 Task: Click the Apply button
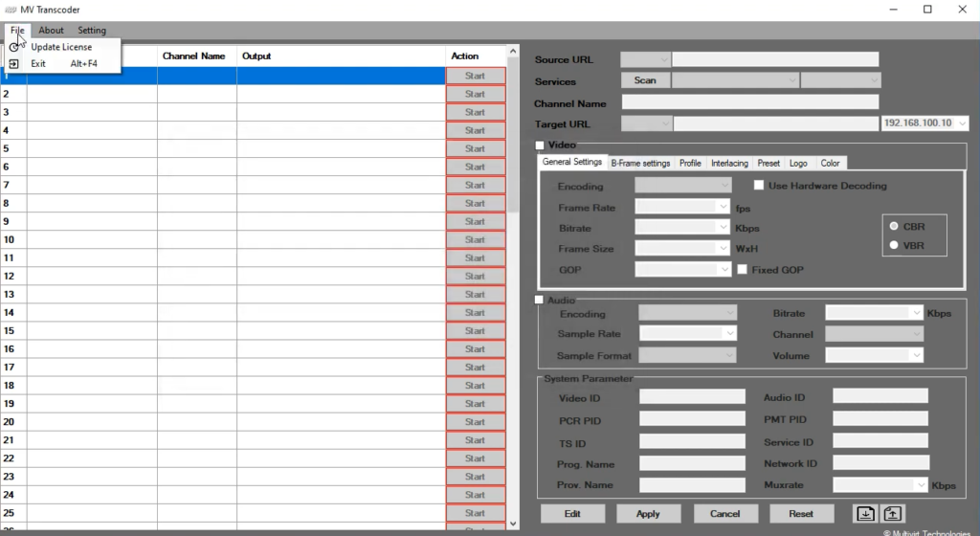tap(648, 514)
